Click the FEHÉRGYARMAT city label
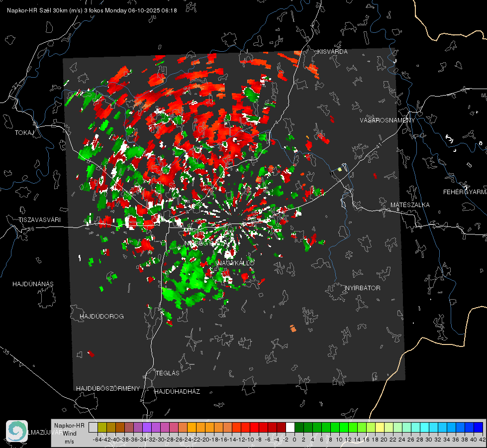 [465, 192]
